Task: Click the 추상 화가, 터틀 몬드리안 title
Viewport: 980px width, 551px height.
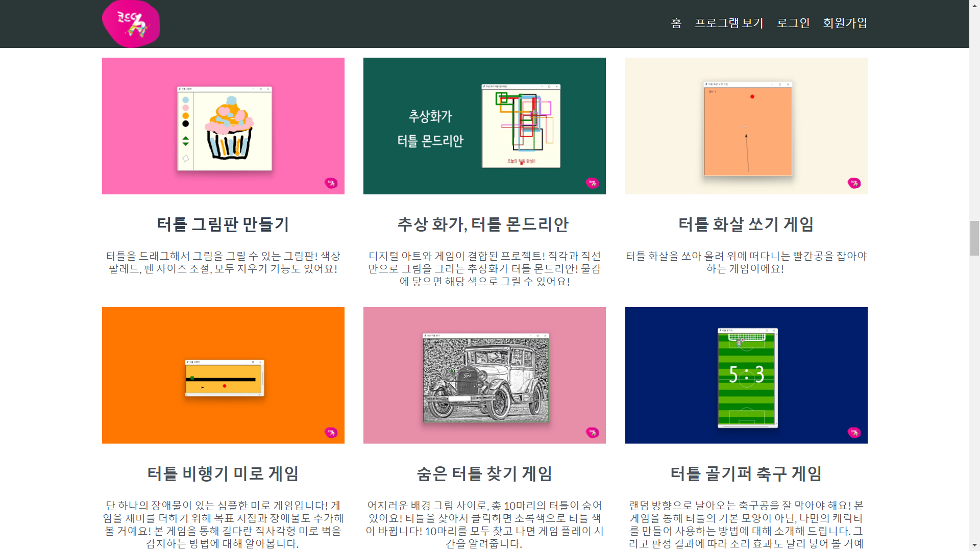Action: (x=483, y=224)
